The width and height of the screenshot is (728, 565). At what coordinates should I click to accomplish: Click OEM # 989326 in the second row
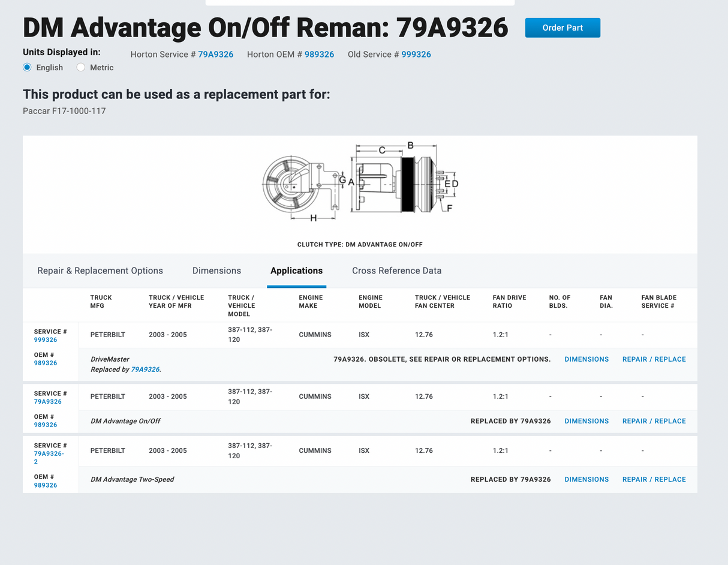[45, 425]
